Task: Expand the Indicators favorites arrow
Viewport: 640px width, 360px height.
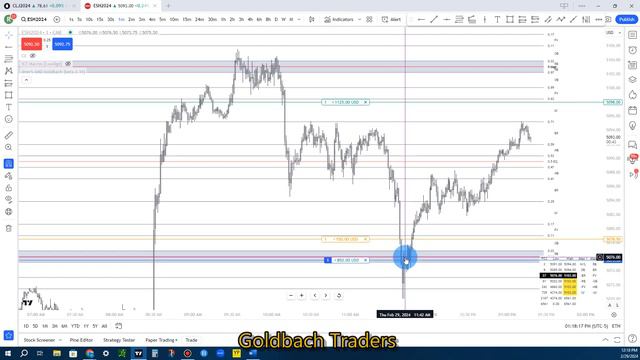Action: 359,19
